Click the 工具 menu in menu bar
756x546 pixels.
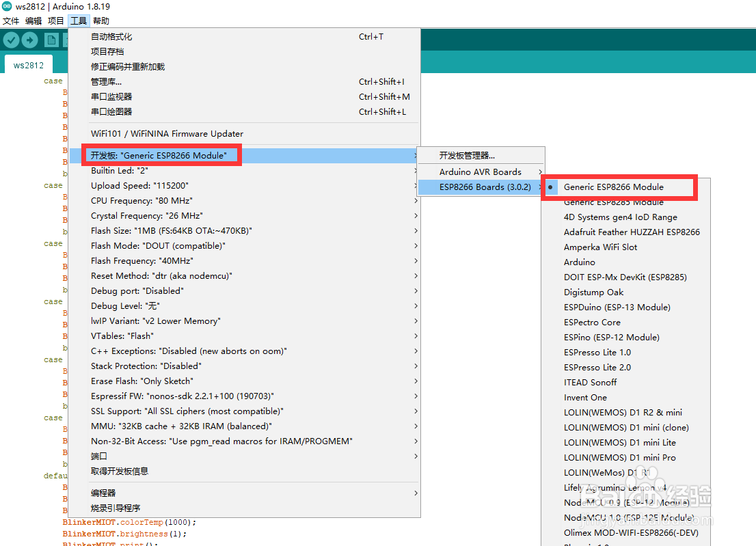pos(79,21)
